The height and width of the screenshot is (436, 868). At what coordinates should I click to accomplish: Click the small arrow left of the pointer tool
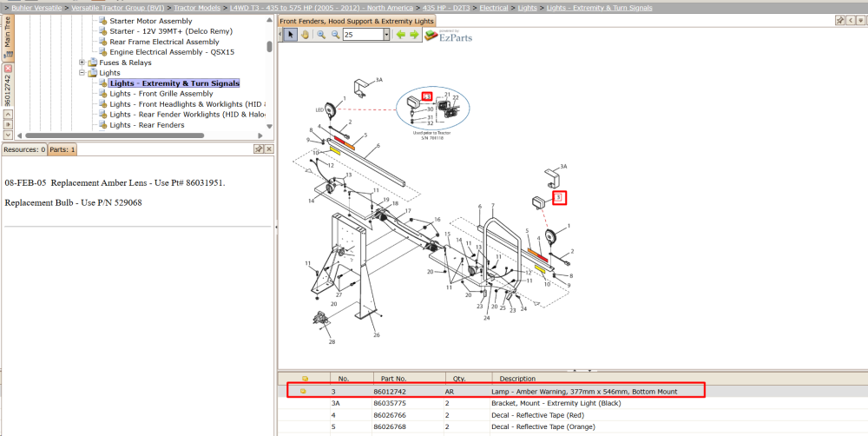[x=280, y=35]
